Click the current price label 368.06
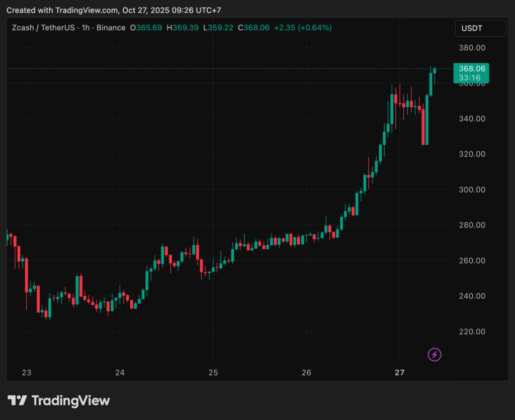The image size is (515, 420). click(x=471, y=69)
